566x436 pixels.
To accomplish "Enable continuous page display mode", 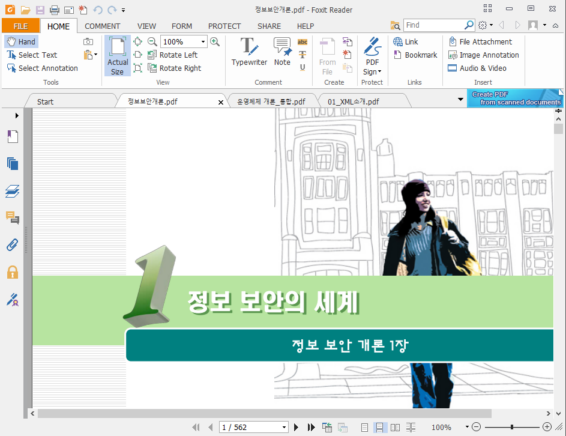I will click(379, 427).
